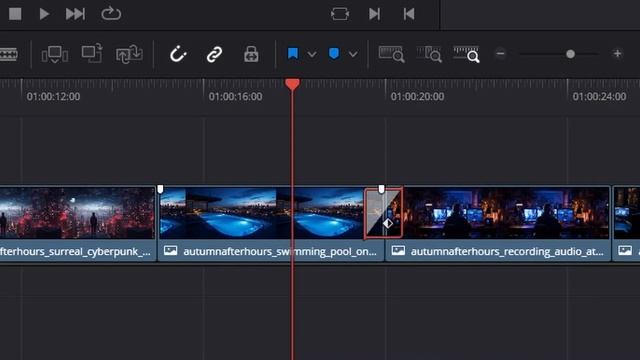Open the Marker color dropdown

pyautogui.click(x=353, y=54)
